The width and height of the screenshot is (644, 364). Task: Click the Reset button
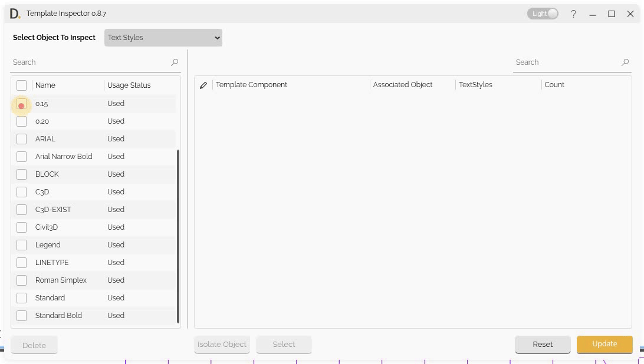click(542, 344)
